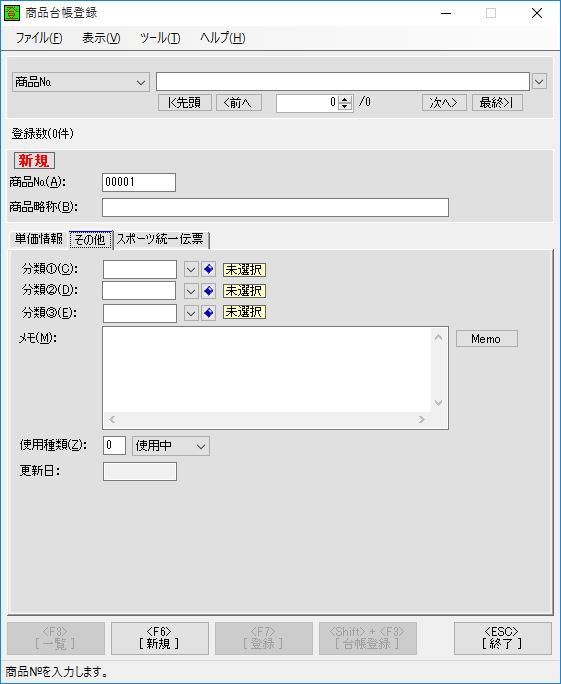The image size is (561, 684).
Task: Switch to the スポーツ統一伝票 tab
Action: tap(161, 239)
